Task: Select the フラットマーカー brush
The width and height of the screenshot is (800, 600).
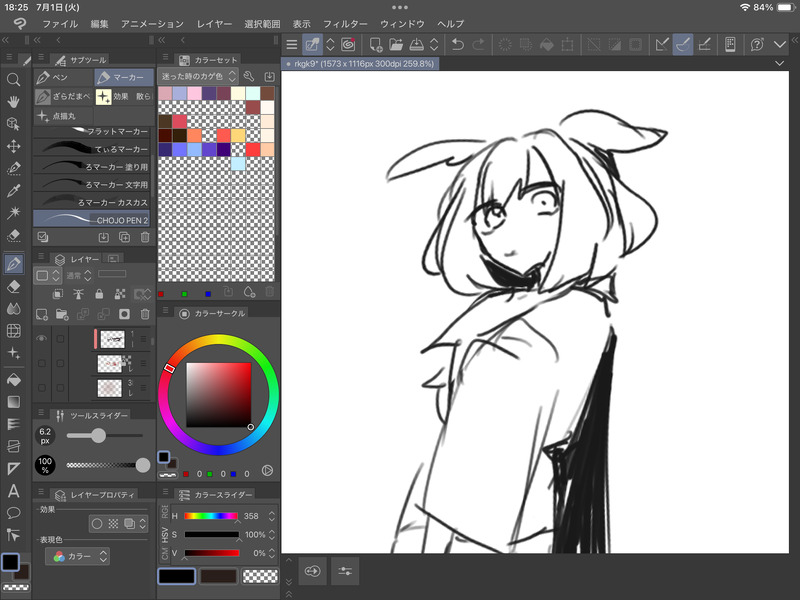Action: pyautogui.click(x=92, y=131)
